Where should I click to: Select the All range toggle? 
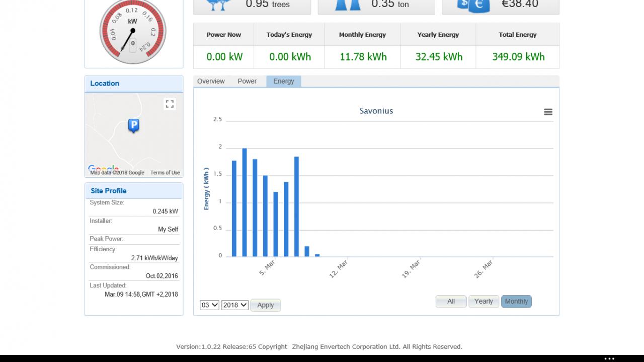[451, 301]
